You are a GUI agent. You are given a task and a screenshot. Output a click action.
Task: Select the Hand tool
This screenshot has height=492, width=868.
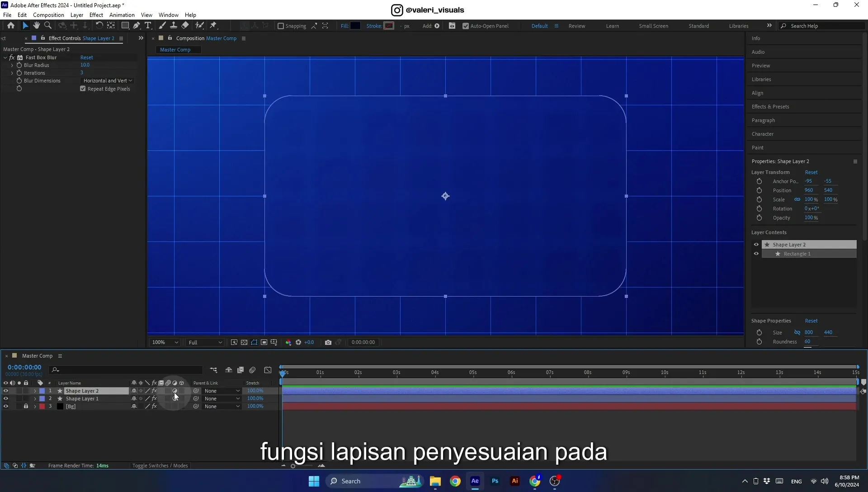[x=37, y=26]
